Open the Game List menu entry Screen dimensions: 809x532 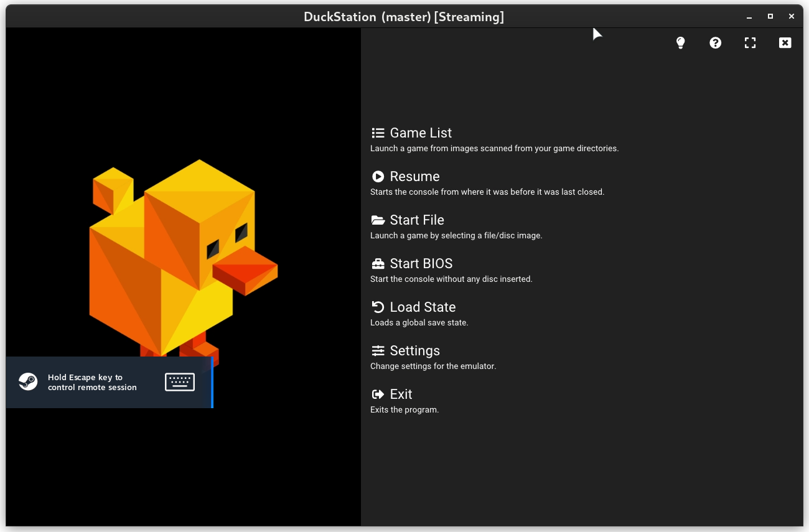coord(421,133)
